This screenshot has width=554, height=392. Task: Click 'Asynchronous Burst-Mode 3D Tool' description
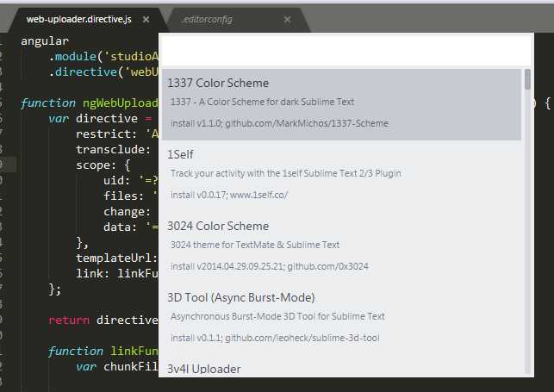point(277,316)
